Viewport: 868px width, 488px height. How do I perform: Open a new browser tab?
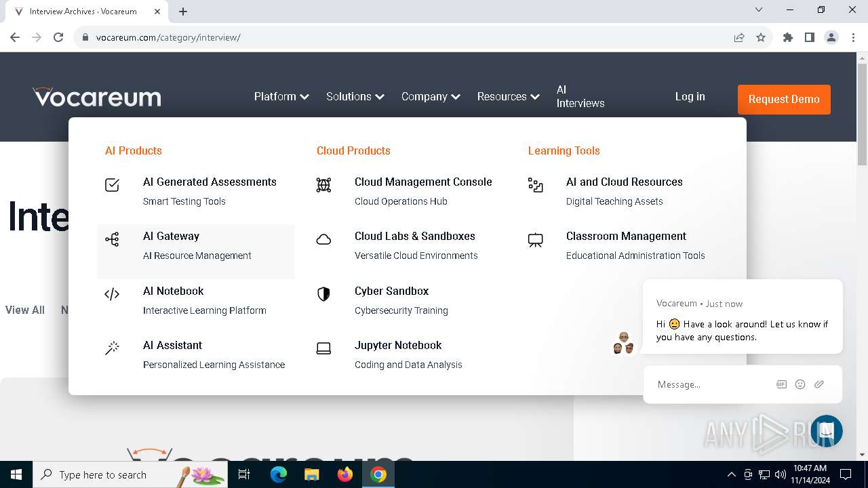[x=183, y=11]
